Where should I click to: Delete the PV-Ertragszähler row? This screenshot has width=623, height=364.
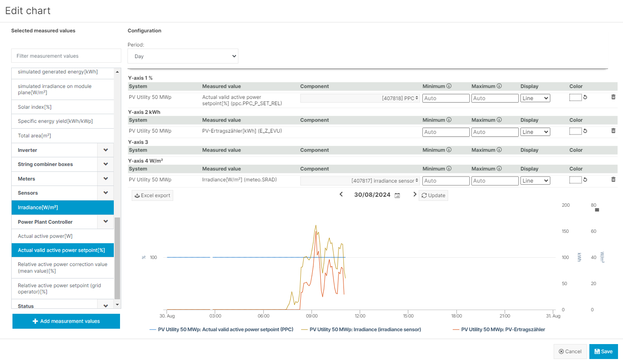pyautogui.click(x=613, y=131)
